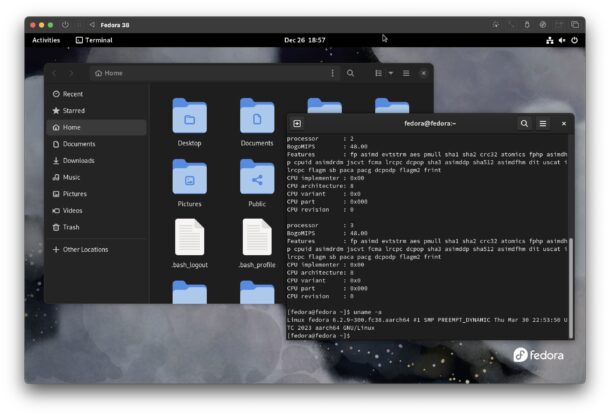
Task: Click Activities in the top bar
Action: (46, 40)
